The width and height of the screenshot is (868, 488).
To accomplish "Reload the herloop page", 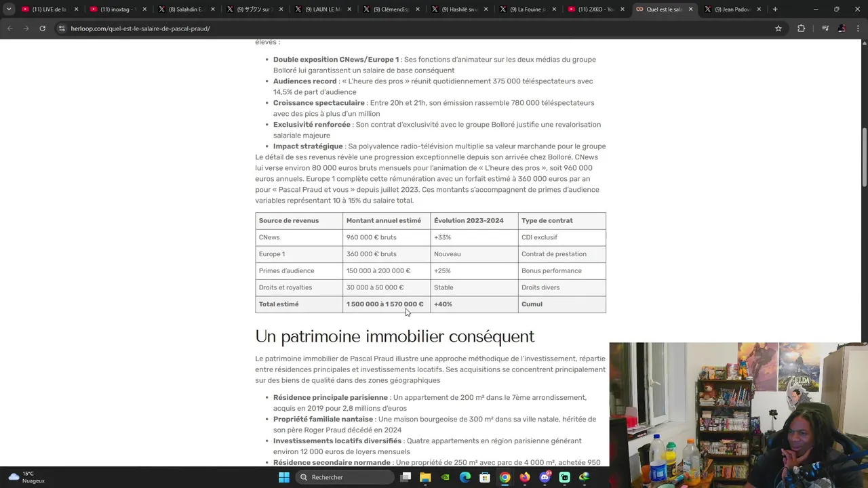I will click(42, 28).
